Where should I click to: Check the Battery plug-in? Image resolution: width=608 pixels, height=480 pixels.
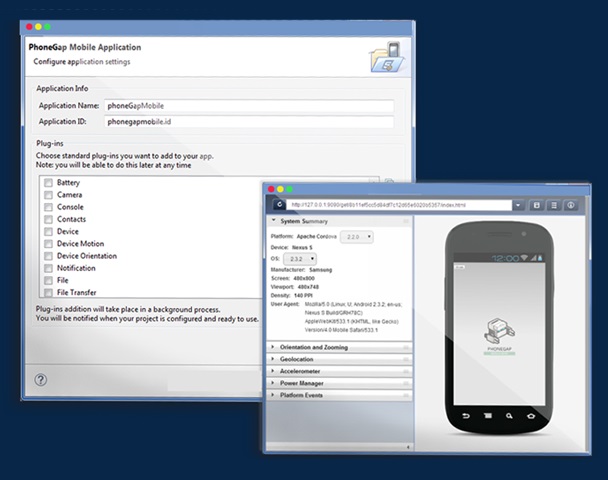(x=48, y=183)
